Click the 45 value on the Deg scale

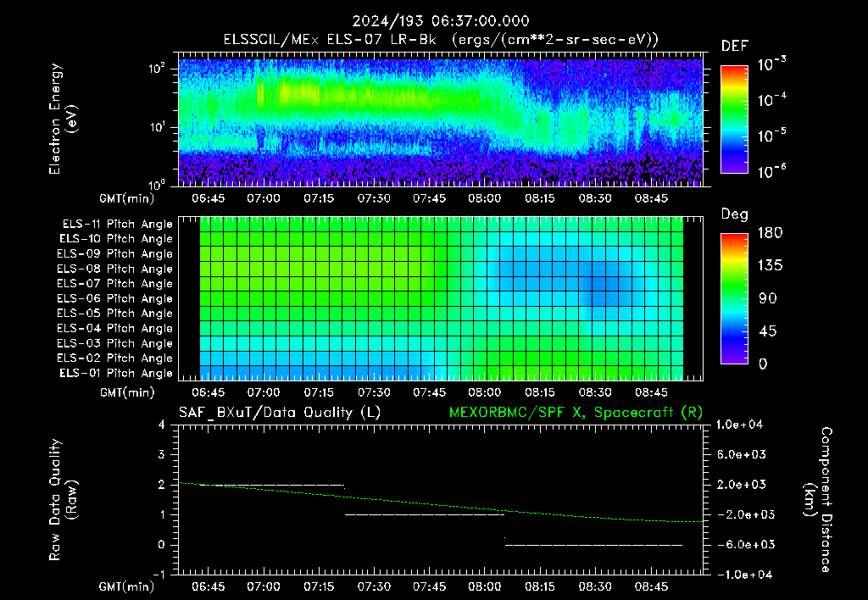click(768, 331)
